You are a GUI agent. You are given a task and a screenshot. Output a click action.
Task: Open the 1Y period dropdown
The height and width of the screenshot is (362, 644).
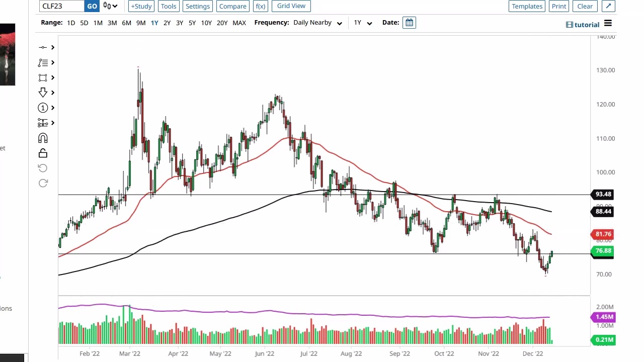(363, 23)
